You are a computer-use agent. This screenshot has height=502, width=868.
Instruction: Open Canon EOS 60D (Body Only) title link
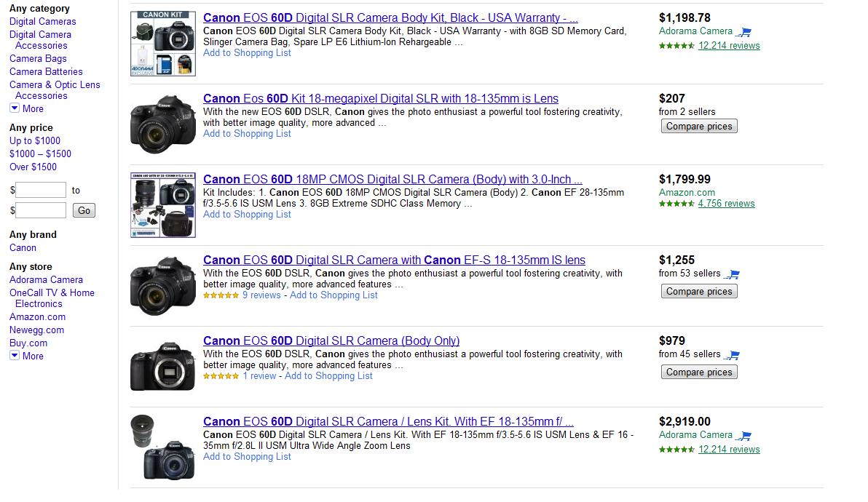pos(331,340)
